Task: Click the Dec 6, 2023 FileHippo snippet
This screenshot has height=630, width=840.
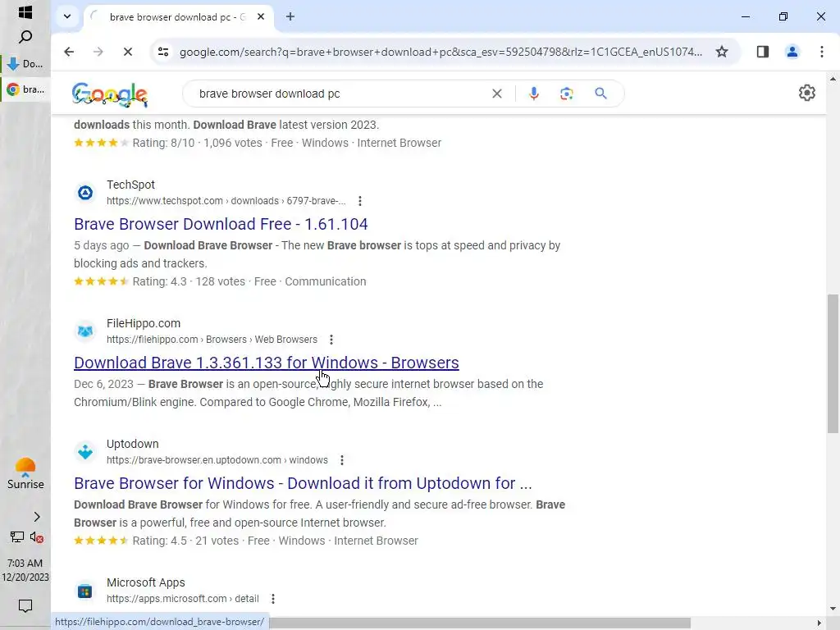Action: (x=308, y=393)
